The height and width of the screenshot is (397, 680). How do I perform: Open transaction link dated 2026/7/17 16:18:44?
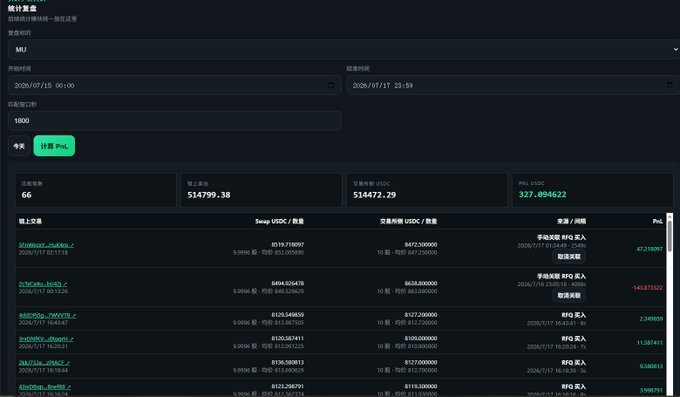point(44,363)
